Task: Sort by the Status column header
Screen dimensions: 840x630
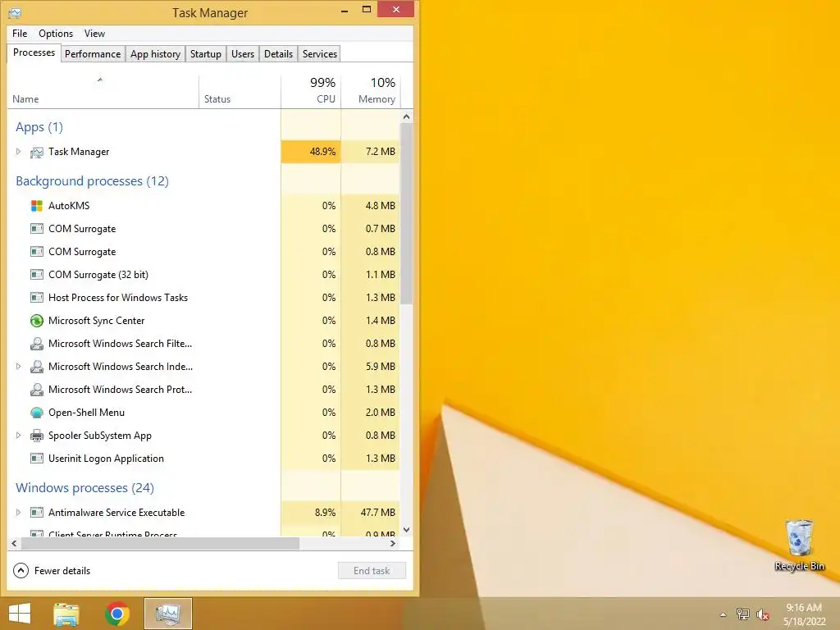Action: [x=240, y=92]
